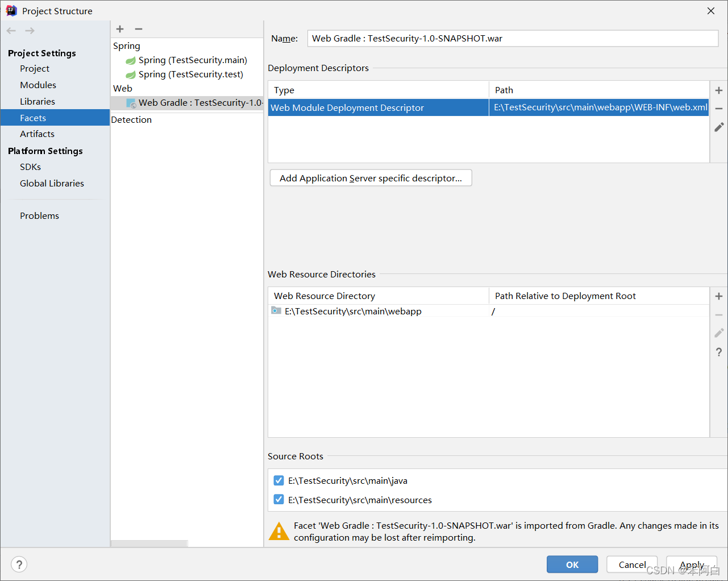The image size is (728, 581).
Task: Open the dialog help question mark button
Action: (19, 565)
